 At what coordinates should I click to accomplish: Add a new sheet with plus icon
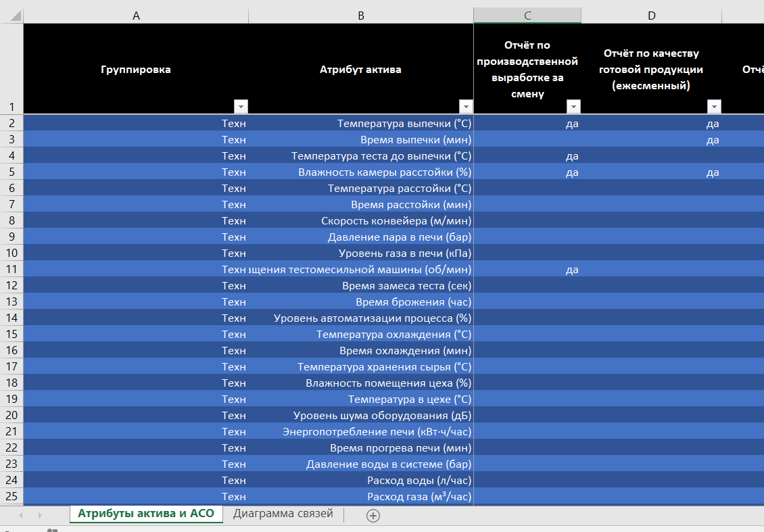point(373,515)
